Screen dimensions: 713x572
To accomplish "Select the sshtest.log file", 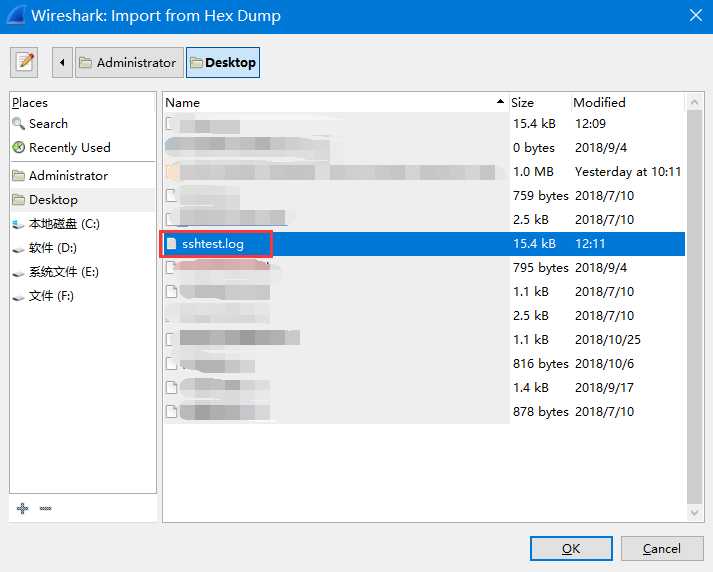I will [x=212, y=244].
